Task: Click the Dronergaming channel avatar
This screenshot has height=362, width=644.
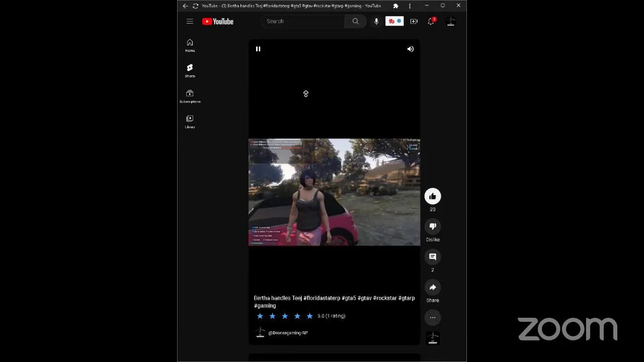Action: (x=260, y=332)
